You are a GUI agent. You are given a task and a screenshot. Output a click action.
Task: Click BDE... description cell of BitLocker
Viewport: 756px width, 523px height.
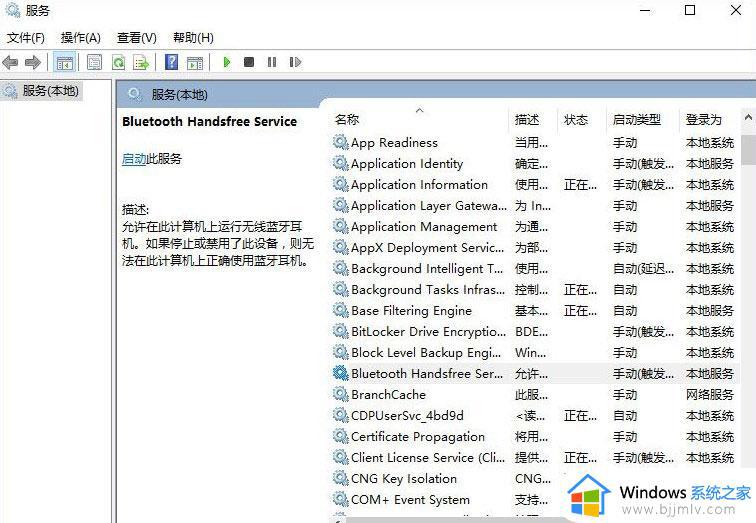coord(531,332)
